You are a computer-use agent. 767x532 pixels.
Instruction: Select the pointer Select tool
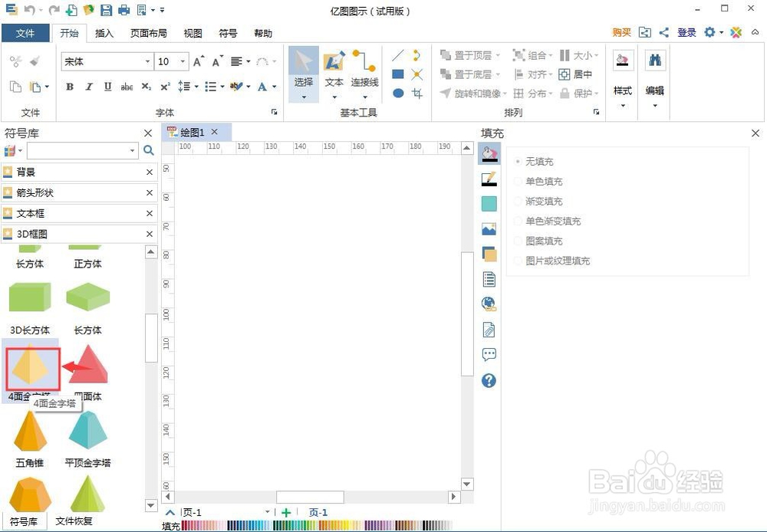click(x=303, y=74)
